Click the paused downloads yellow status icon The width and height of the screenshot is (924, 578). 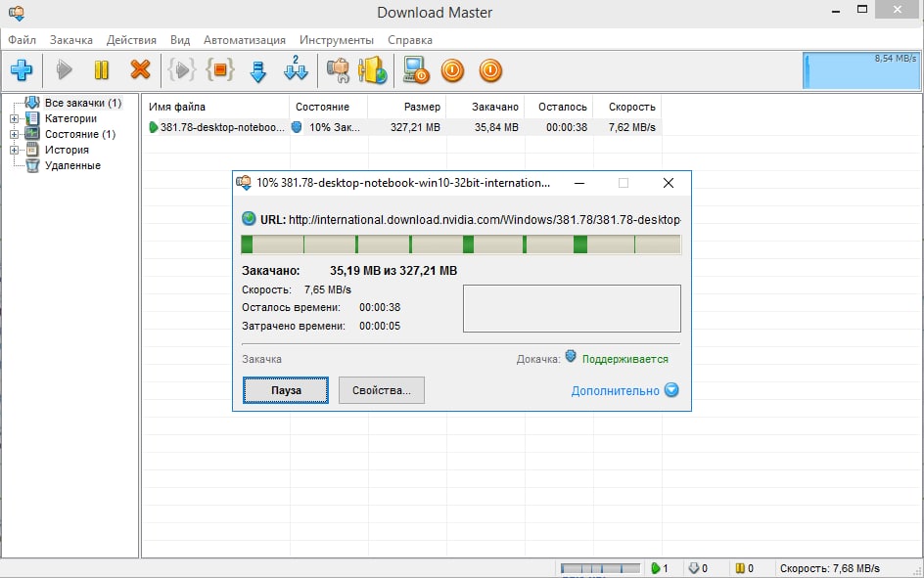pyautogui.click(x=740, y=568)
